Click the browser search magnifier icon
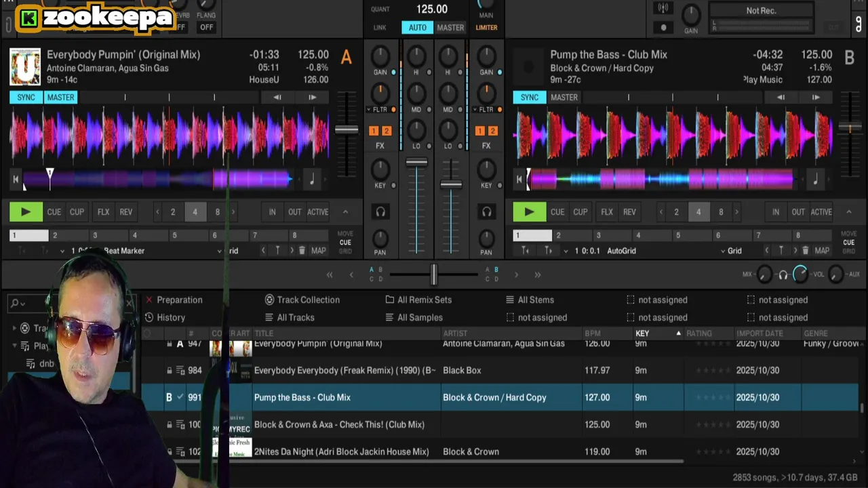 (x=14, y=304)
